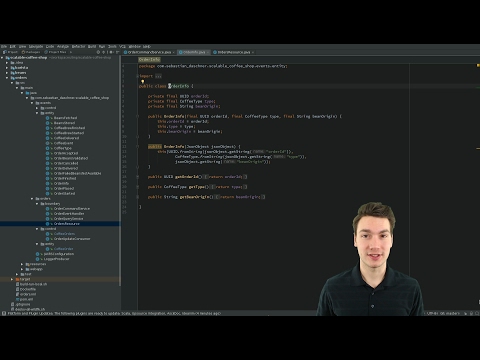Select CoffeeOrders in the project tree
Image resolution: width=480 pixels, height=360 pixels.
click(64, 234)
